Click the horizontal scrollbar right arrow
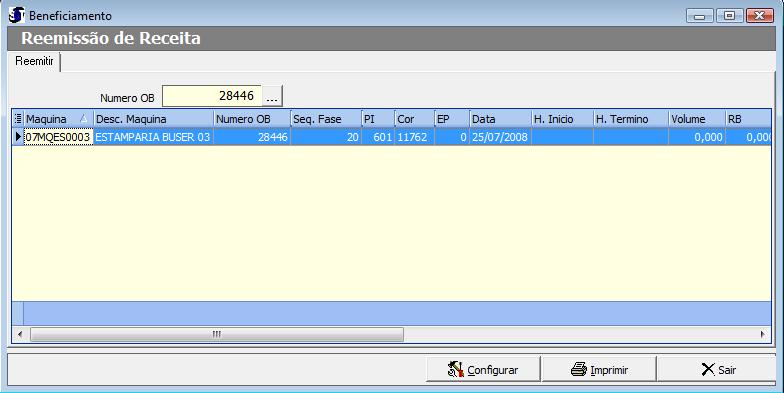Viewport: 784px width, 393px height. pyautogui.click(x=763, y=334)
